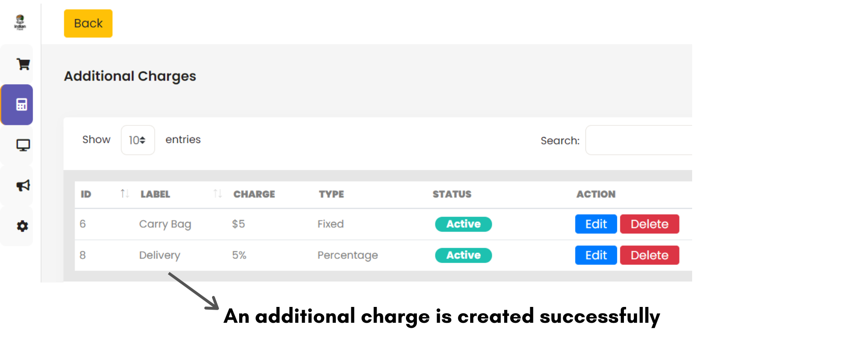Click the megaphone announcements icon
Viewport: 868px width, 354px height.
(23, 186)
